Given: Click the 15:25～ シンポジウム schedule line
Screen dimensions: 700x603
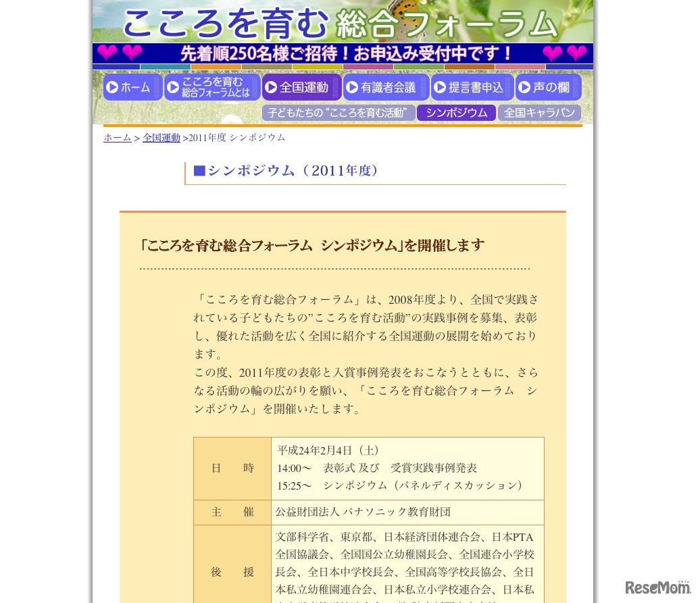Looking at the screenshot, I should coord(399,486).
